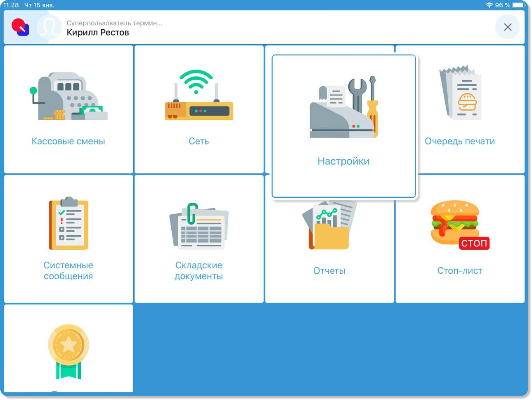Click the Настройки text label
The image size is (532, 400).
tap(343, 161)
